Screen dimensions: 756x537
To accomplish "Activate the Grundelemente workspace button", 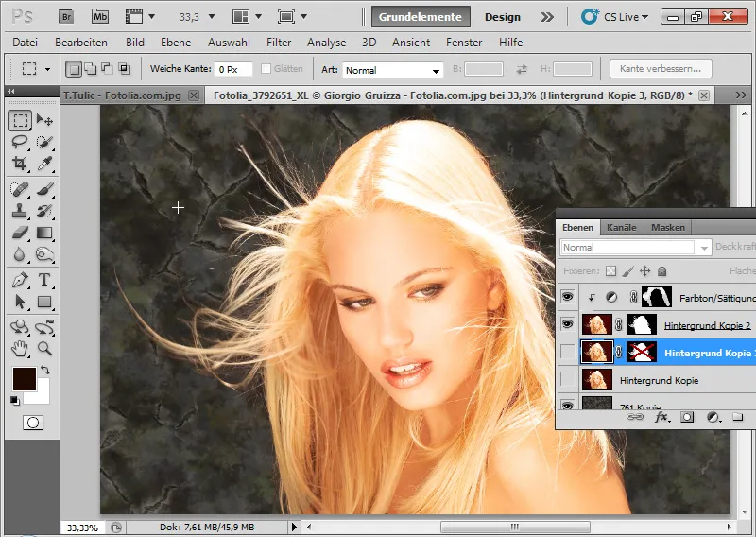I will click(421, 17).
